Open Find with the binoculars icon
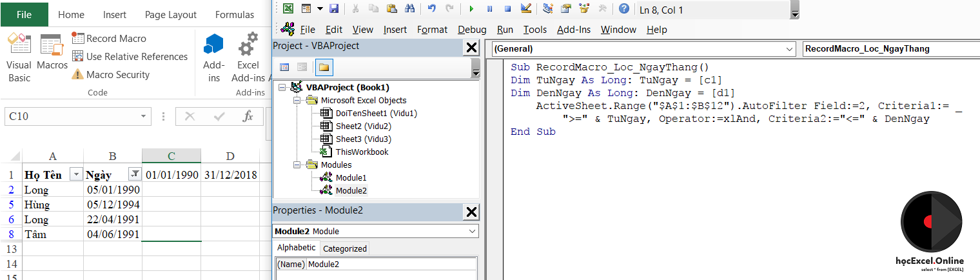This screenshot has width=980, height=280. [x=409, y=8]
